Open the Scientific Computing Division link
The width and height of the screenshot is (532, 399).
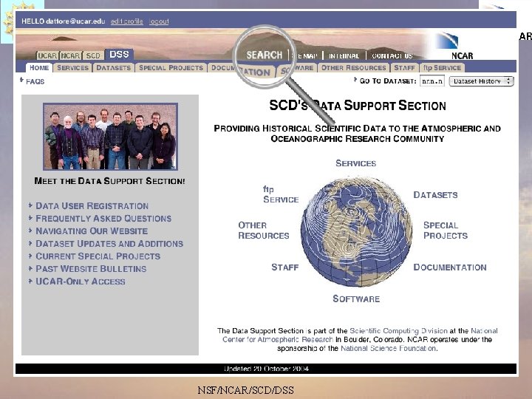coord(399,331)
